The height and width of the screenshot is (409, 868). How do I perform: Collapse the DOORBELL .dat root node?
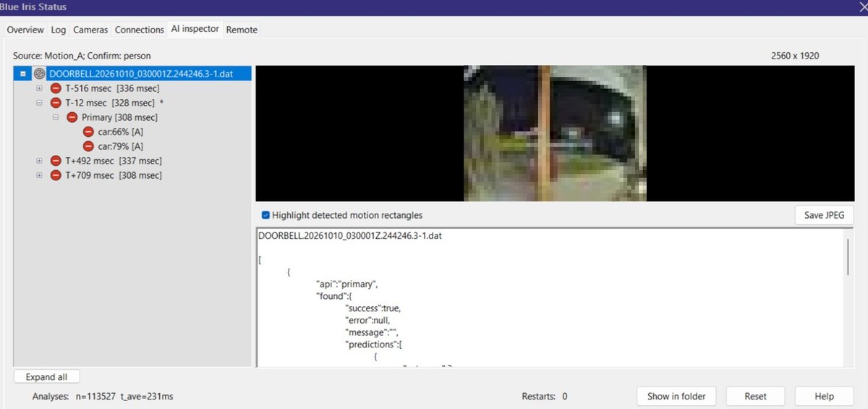click(x=24, y=73)
